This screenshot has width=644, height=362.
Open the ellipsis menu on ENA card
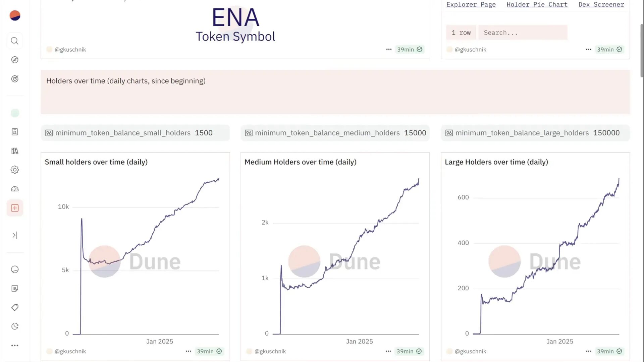(388, 49)
